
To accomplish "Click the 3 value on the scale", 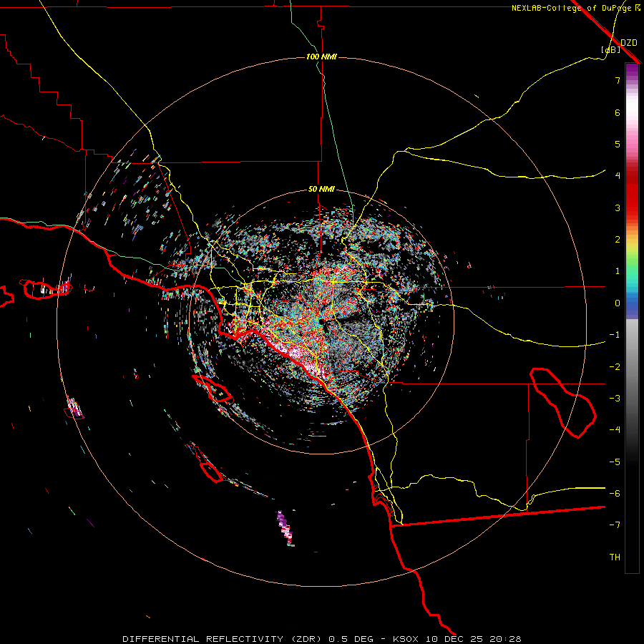I will coord(618,208).
